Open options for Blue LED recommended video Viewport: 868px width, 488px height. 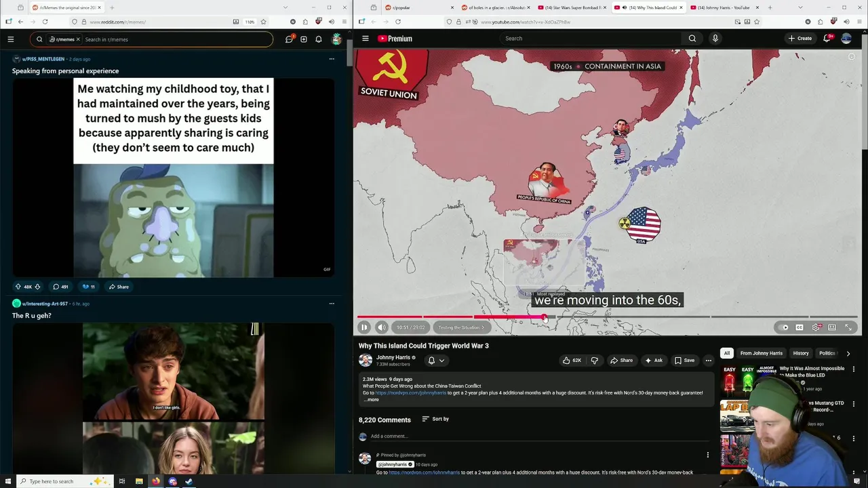(x=854, y=369)
